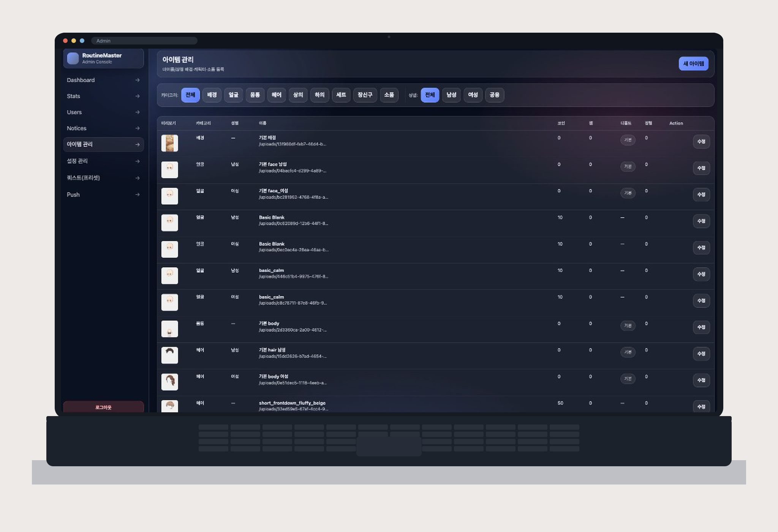The width and height of the screenshot is (778, 532).
Task: Open the Notices sidebar page
Action: (x=103, y=128)
